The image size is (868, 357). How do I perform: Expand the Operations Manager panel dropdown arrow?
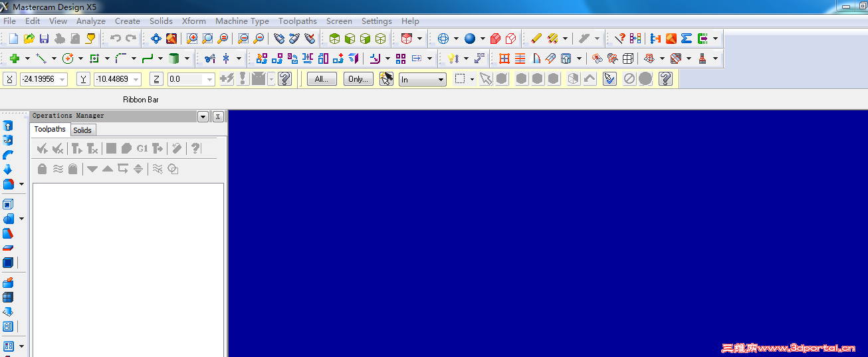(x=203, y=116)
